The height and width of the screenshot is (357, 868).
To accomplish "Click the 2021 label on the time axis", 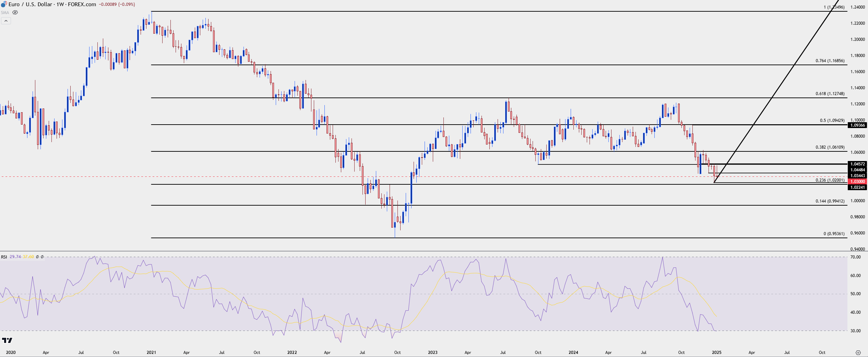I will [x=151, y=353].
